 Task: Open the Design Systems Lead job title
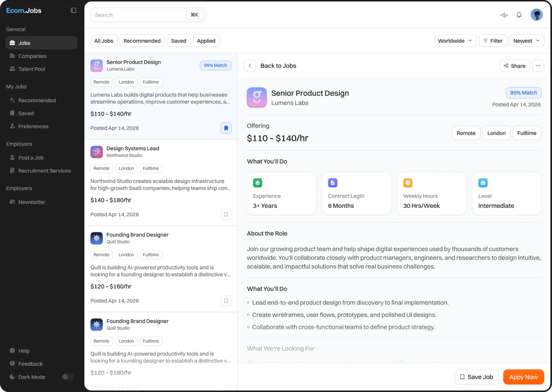133,148
